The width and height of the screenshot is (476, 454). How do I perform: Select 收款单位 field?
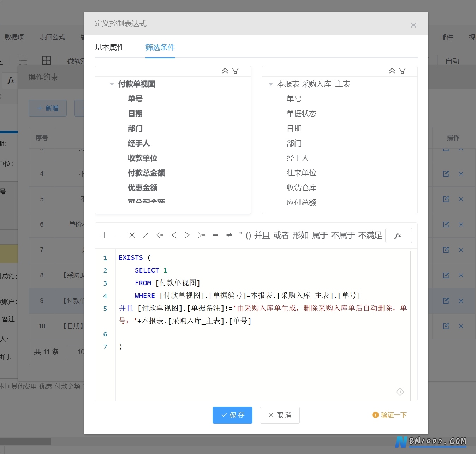(x=143, y=158)
